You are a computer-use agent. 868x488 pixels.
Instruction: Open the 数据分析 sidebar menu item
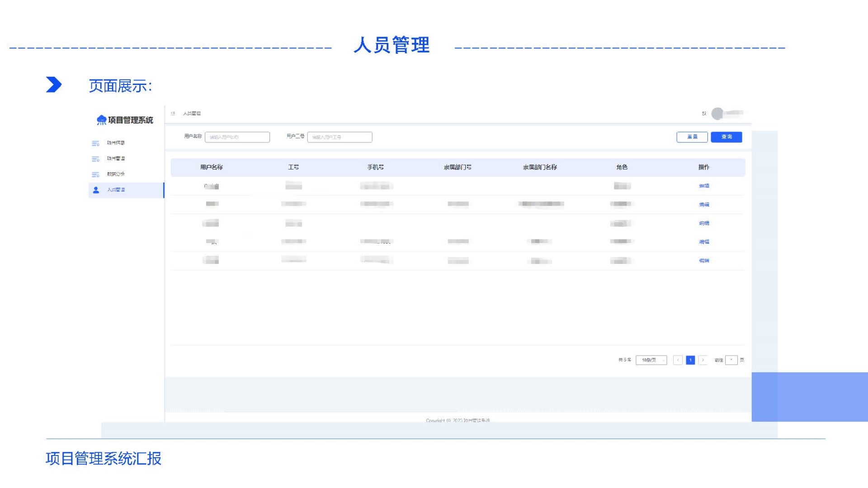pos(116,174)
